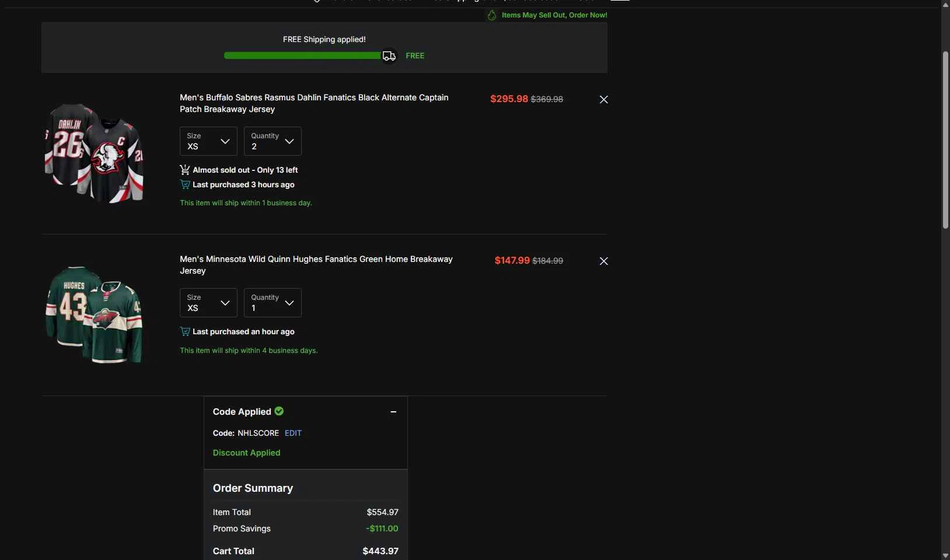Viewport: 950px width, 560px height.
Task: Click 'This item will ship within 4 business days' text
Action: (249, 351)
